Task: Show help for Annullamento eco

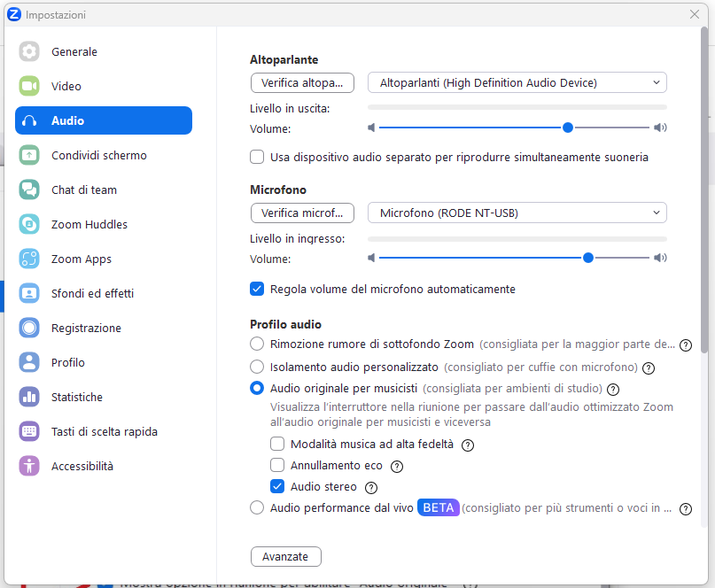Action: tap(397, 467)
